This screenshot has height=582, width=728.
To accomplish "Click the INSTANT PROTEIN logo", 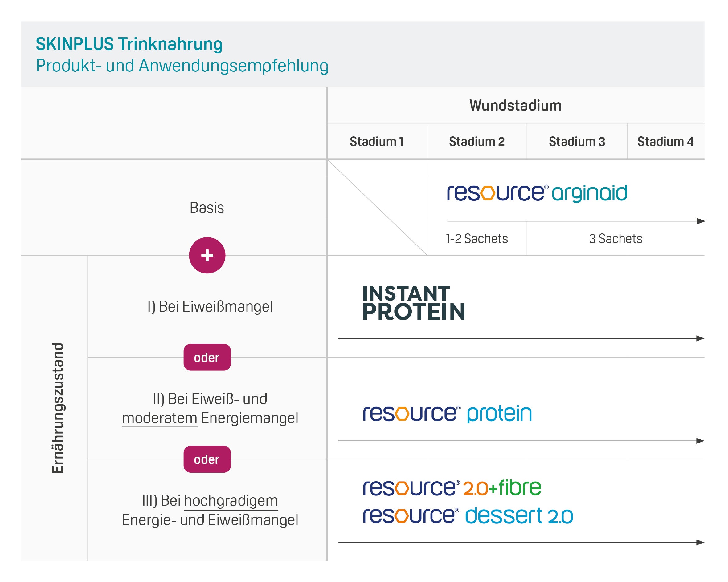I will click(414, 303).
